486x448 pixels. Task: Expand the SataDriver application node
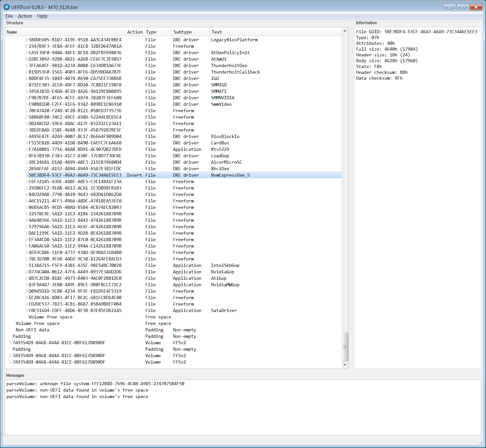coord(26,311)
